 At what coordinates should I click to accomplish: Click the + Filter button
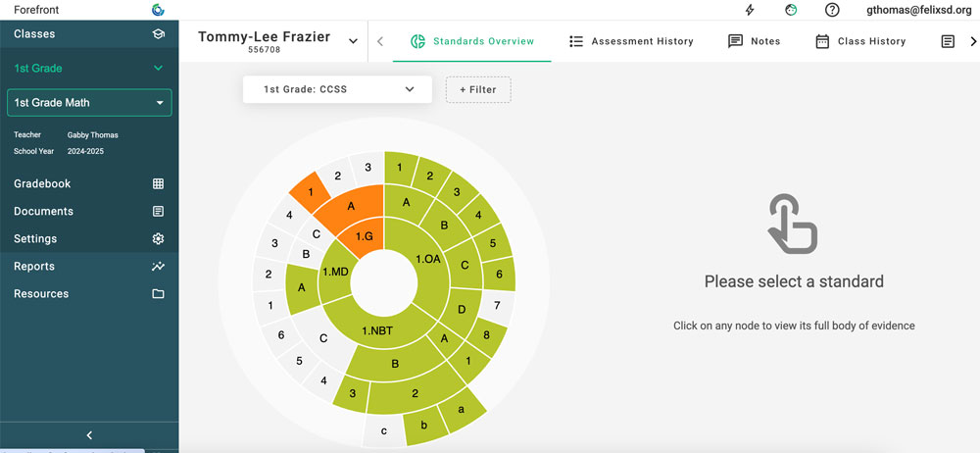(x=478, y=89)
